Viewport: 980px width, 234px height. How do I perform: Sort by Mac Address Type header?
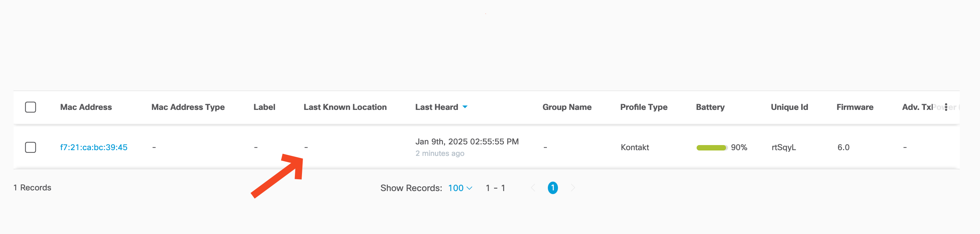pos(188,107)
